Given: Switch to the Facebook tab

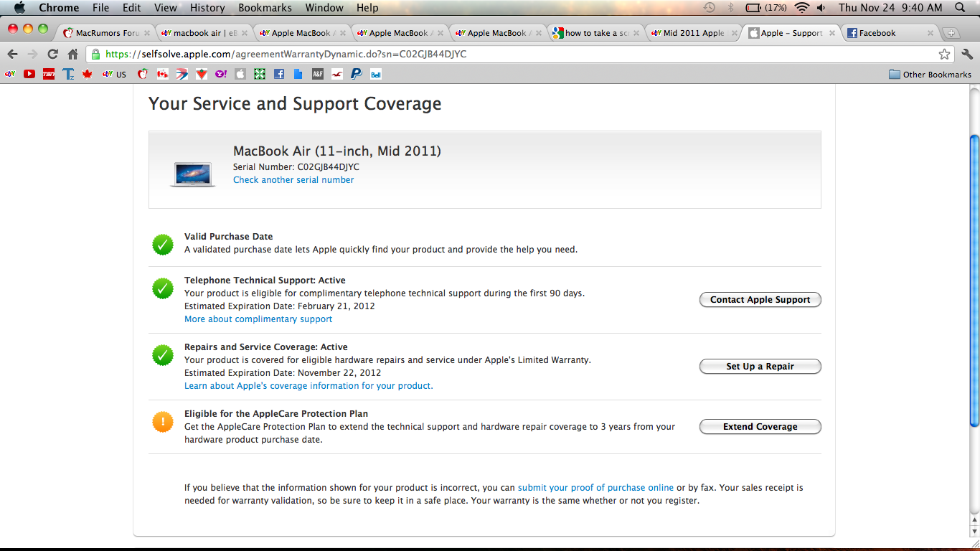Looking at the screenshot, I should 890,33.
